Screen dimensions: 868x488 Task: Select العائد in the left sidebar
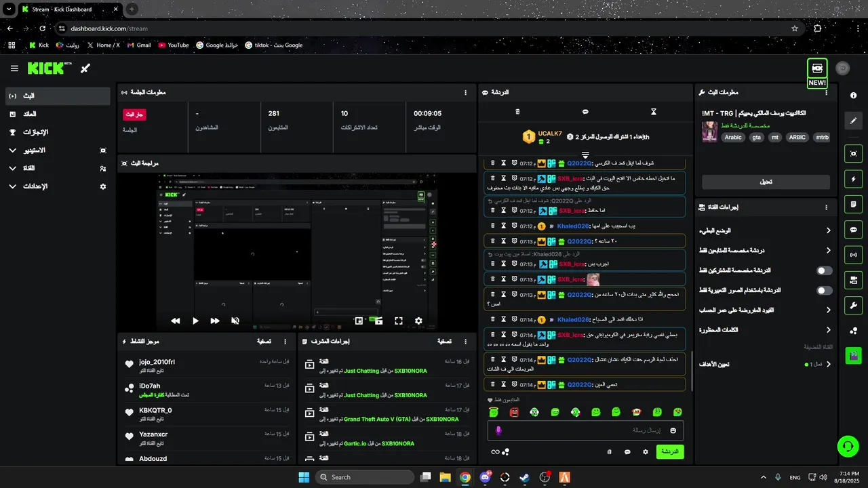[58, 114]
